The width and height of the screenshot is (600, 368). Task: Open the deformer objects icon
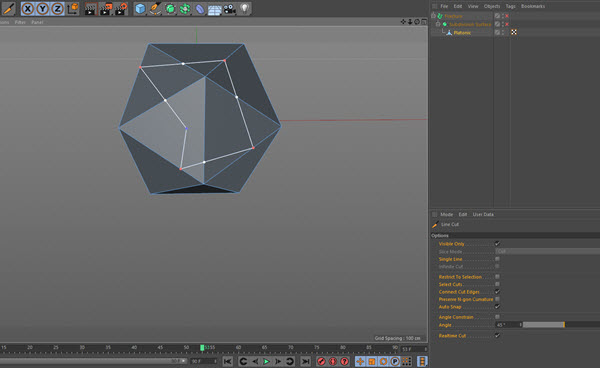pyautogui.click(x=200, y=8)
